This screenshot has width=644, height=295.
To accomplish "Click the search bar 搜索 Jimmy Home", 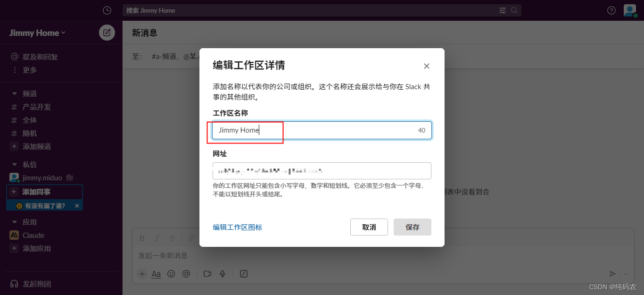I will tap(322, 10).
